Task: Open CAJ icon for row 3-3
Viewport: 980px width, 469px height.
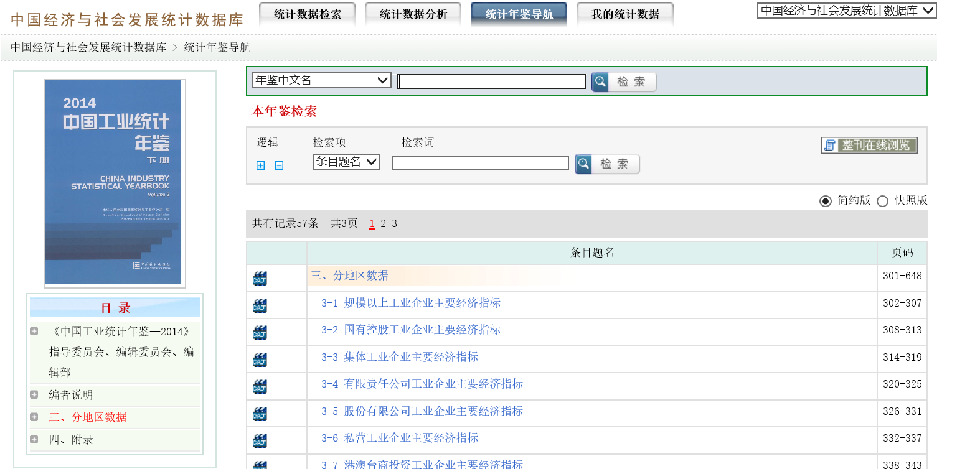Action: coord(260,360)
